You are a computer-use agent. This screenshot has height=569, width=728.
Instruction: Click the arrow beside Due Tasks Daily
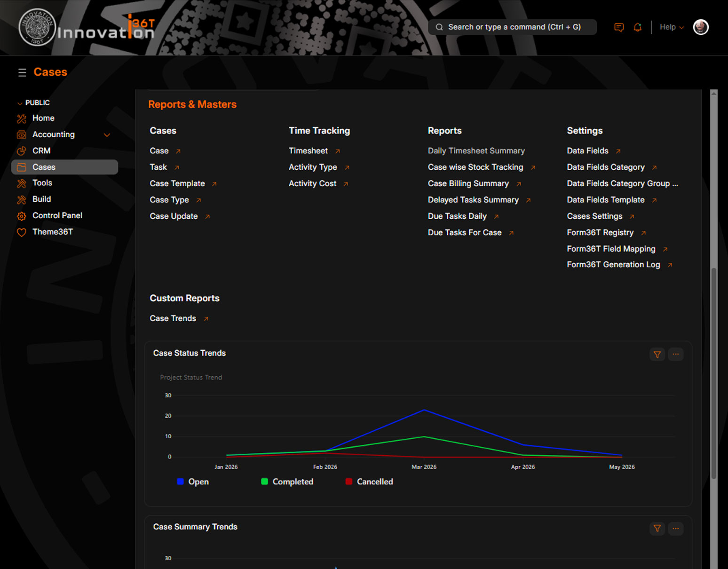pyautogui.click(x=497, y=217)
